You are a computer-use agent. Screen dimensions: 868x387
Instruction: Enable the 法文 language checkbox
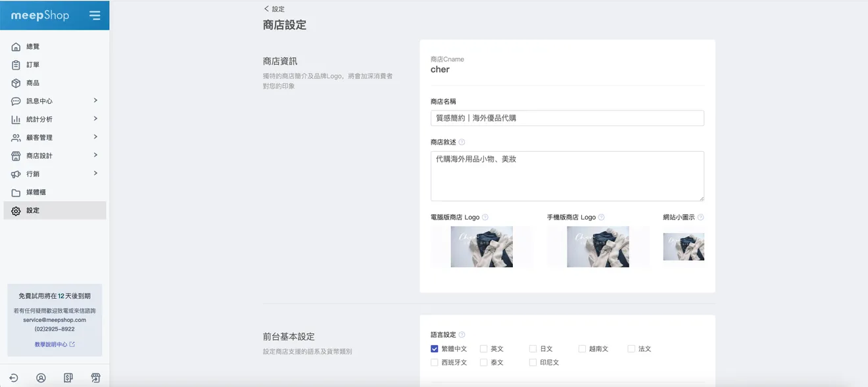tap(631, 349)
